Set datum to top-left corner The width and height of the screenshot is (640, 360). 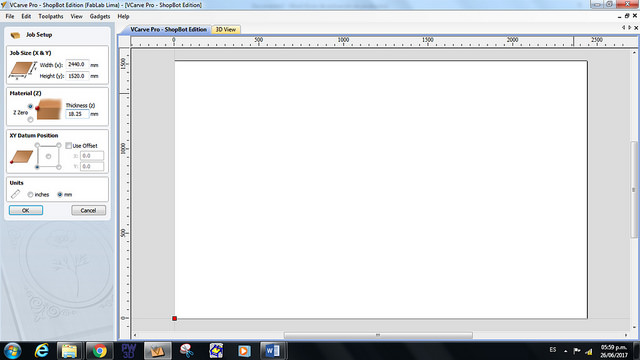point(37,145)
